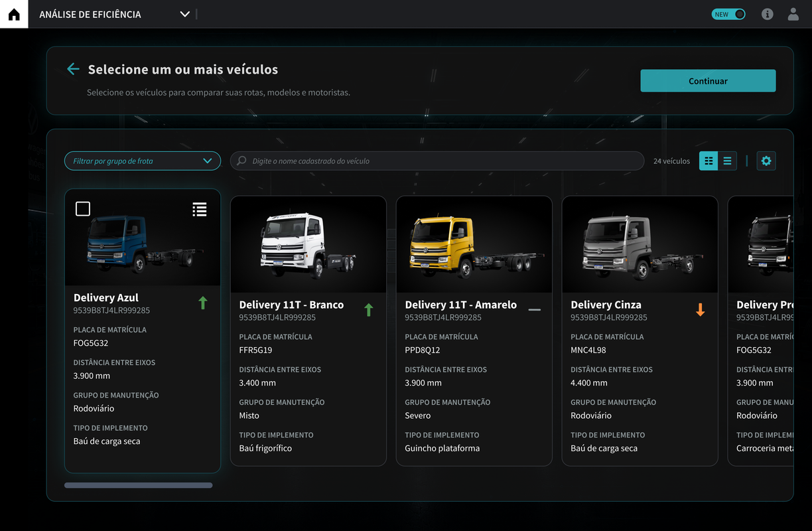Viewport: 812px width, 531px height.
Task: Click the 3.400 mm value
Action: point(257,383)
